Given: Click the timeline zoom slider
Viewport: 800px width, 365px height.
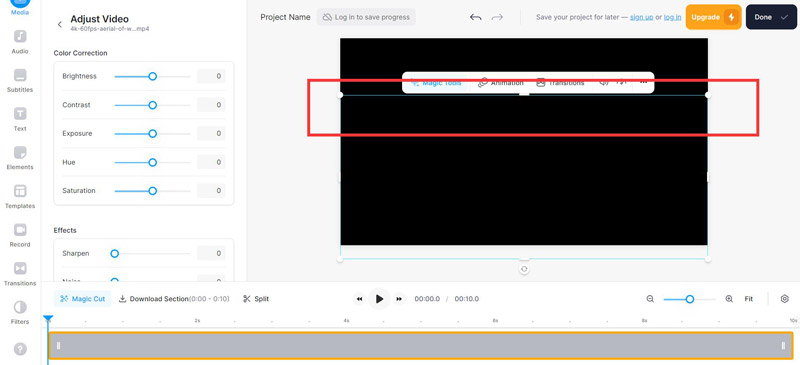Looking at the screenshot, I should pos(689,299).
